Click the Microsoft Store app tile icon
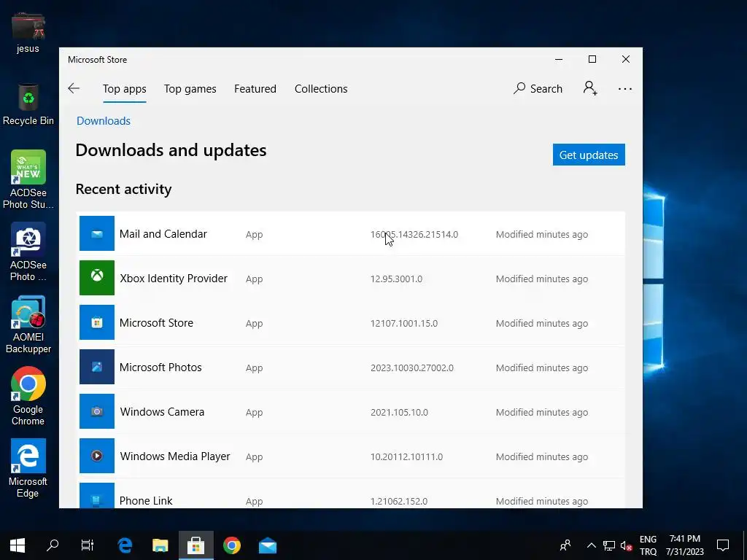This screenshot has width=747, height=560. [97, 322]
